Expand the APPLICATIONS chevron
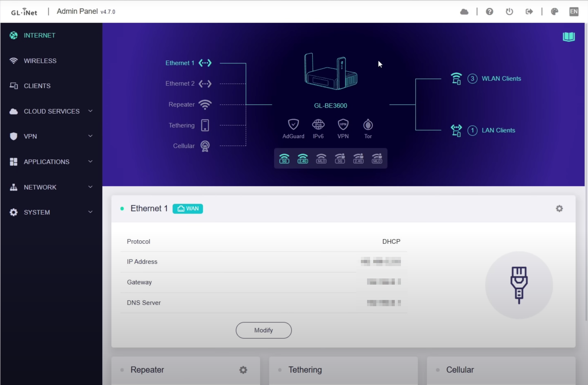The image size is (588, 385). pos(90,161)
